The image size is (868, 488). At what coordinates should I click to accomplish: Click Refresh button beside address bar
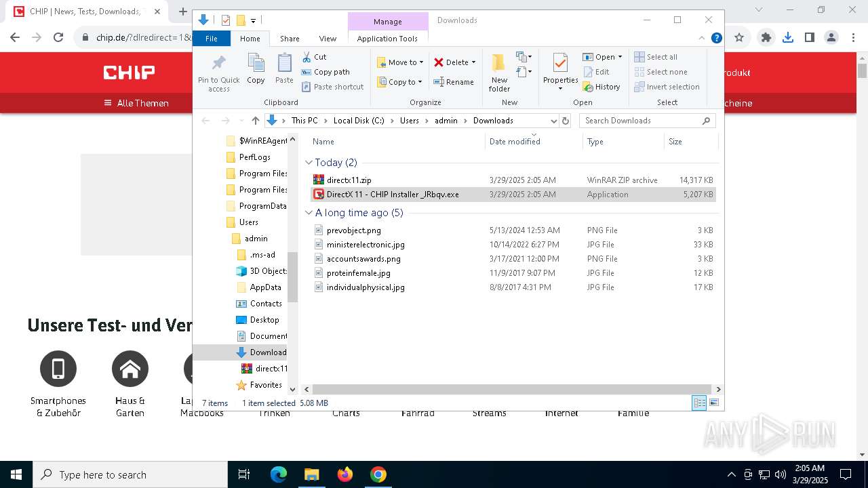tap(566, 121)
